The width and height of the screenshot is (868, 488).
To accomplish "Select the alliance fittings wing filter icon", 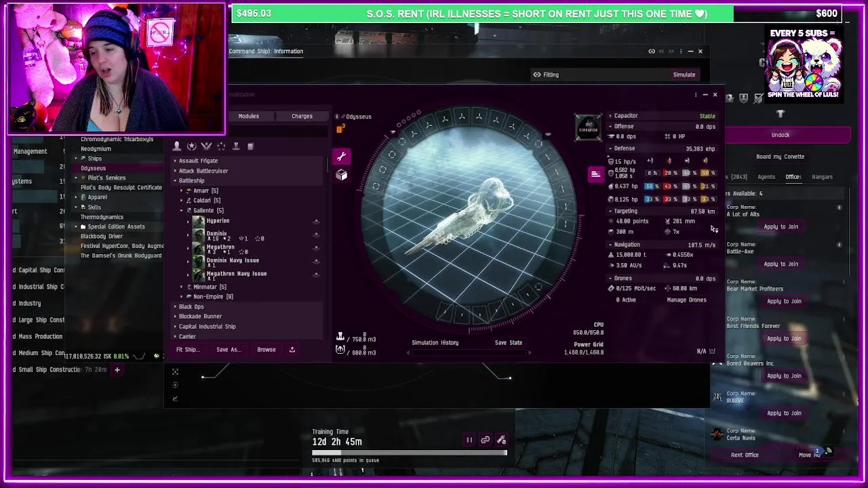I will click(x=207, y=146).
